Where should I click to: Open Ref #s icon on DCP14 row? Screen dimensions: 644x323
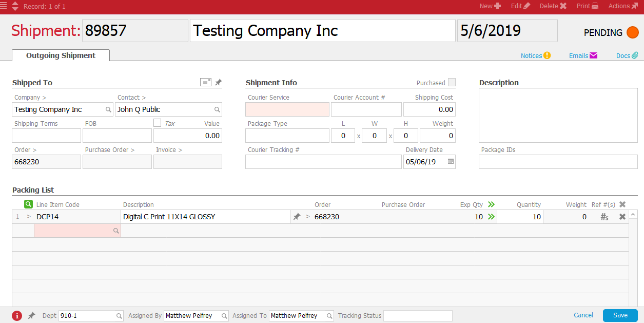click(604, 217)
